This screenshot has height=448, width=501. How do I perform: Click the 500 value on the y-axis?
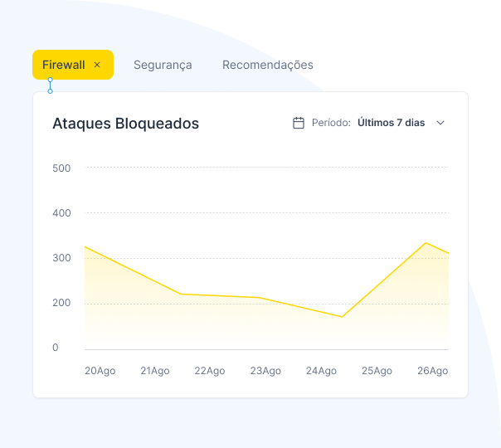pyautogui.click(x=61, y=168)
